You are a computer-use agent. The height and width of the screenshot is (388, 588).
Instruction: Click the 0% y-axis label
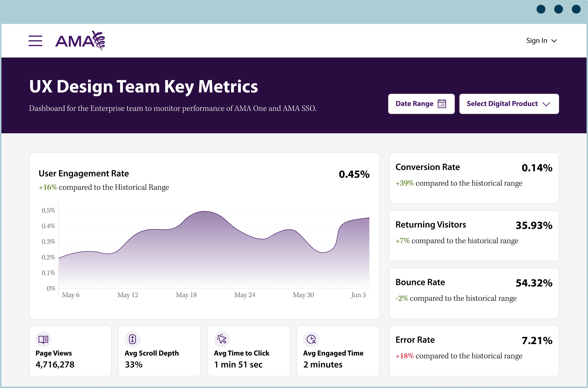click(51, 289)
